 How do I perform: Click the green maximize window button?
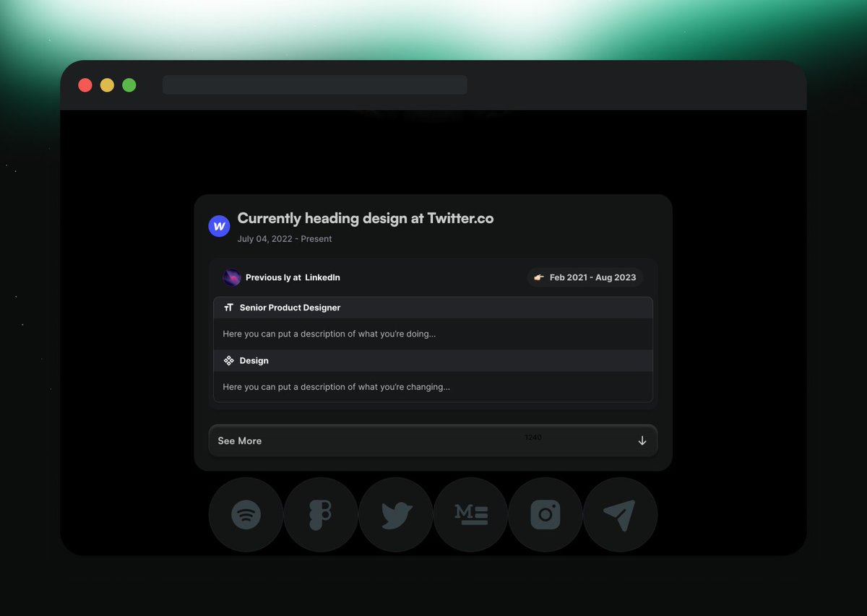pos(129,85)
